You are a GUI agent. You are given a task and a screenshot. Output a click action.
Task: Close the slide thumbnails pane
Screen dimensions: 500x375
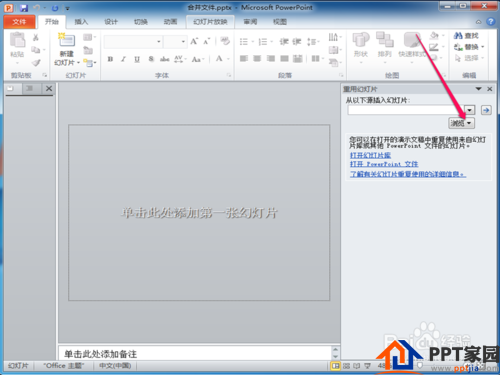coord(49,88)
